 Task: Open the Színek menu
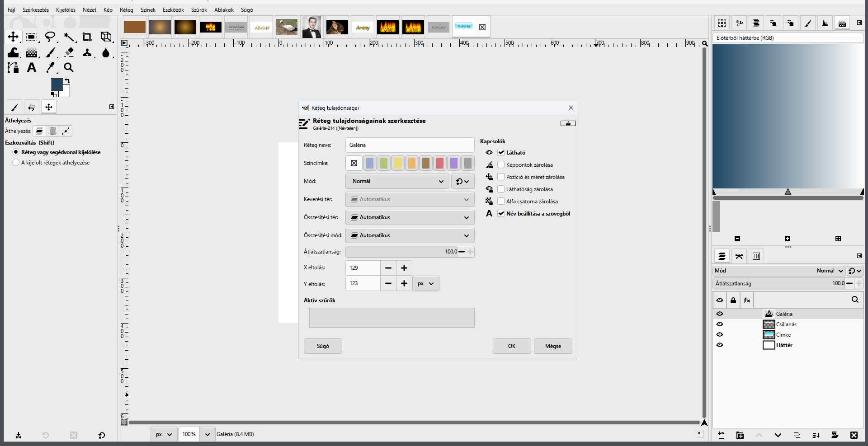click(x=148, y=10)
